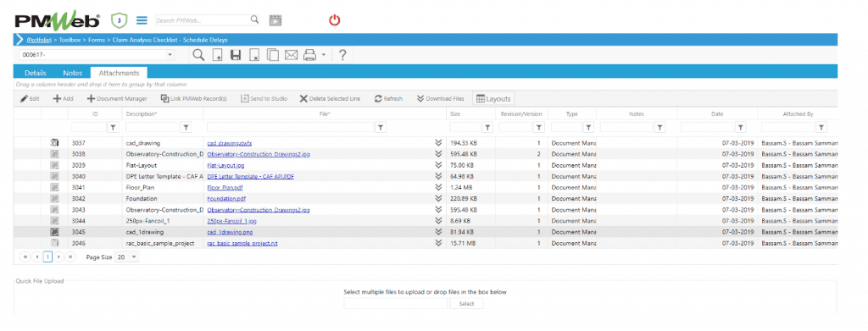Open the record selector 000617- dropdown
The height and width of the screenshot is (331, 868).
pyautogui.click(x=170, y=55)
